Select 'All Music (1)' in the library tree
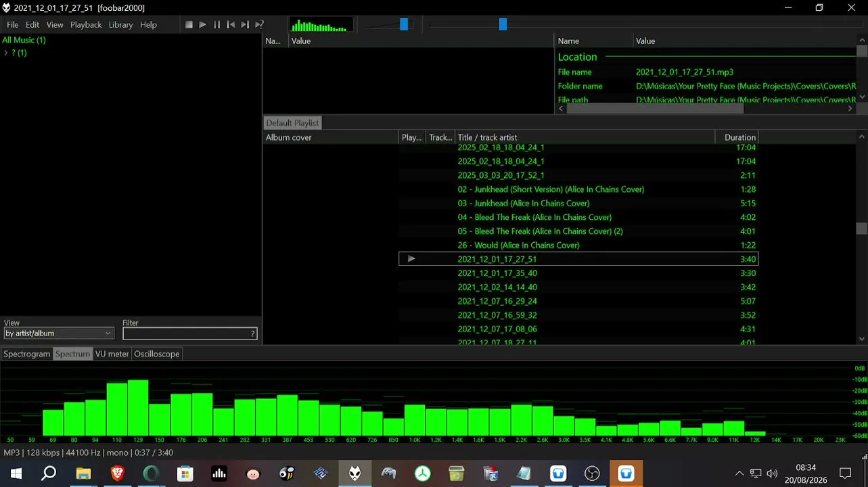Screen dimensions: 868x487 (x=24, y=40)
